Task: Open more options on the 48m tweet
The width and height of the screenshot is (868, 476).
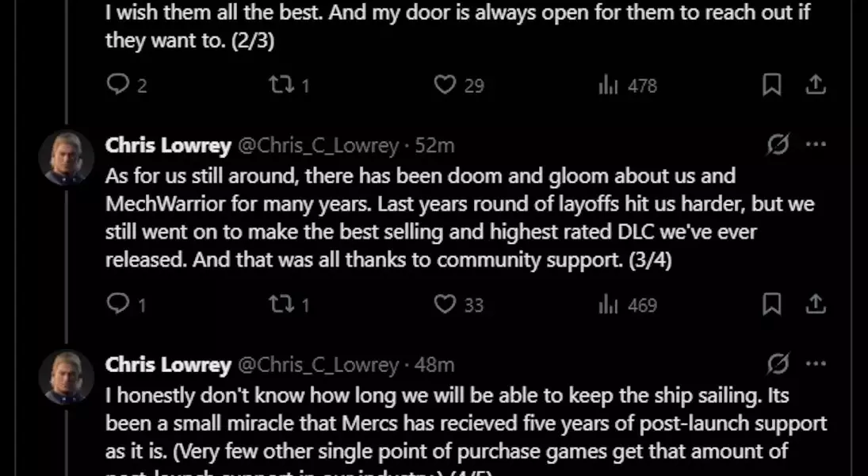Action: (x=816, y=364)
